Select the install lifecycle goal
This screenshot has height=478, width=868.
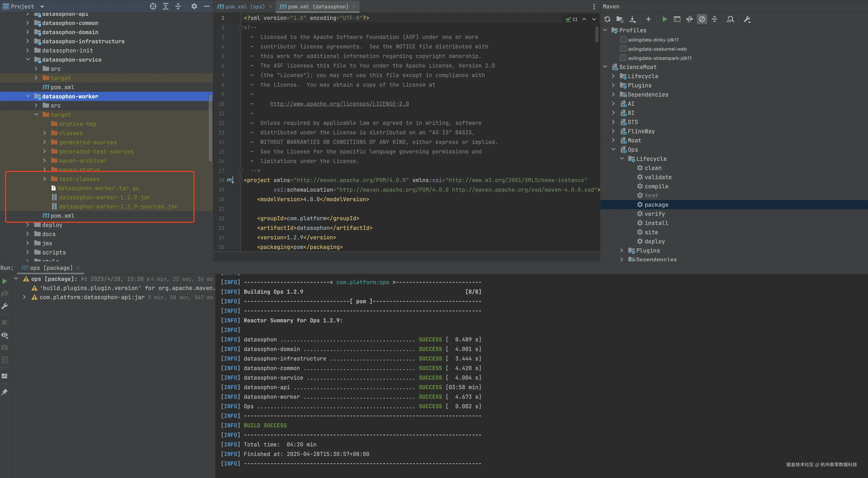click(656, 223)
